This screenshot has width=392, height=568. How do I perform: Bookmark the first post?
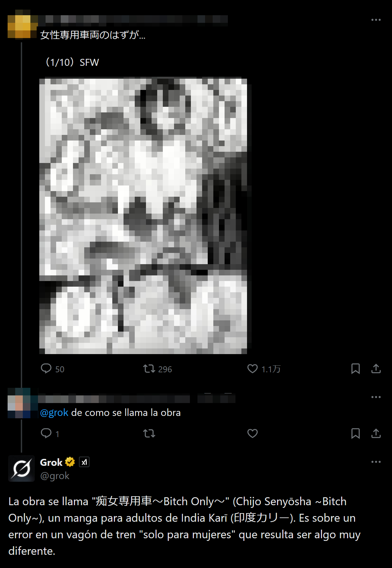[x=355, y=369]
